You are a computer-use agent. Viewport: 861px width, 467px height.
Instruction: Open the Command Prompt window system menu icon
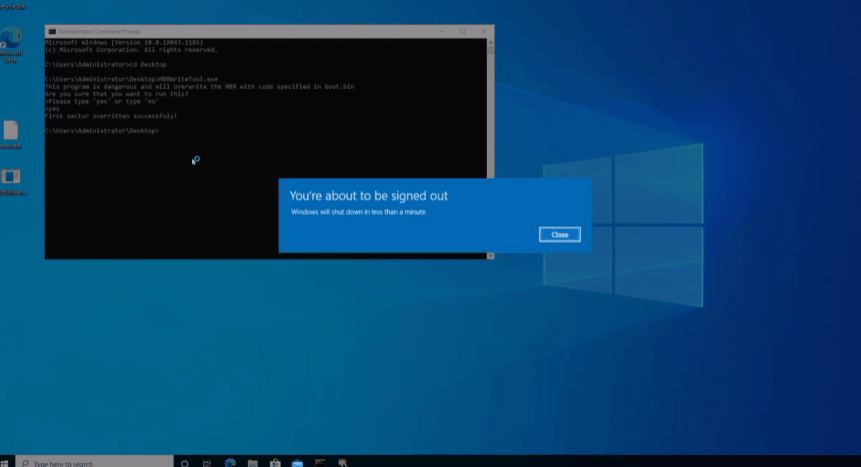pyautogui.click(x=52, y=31)
